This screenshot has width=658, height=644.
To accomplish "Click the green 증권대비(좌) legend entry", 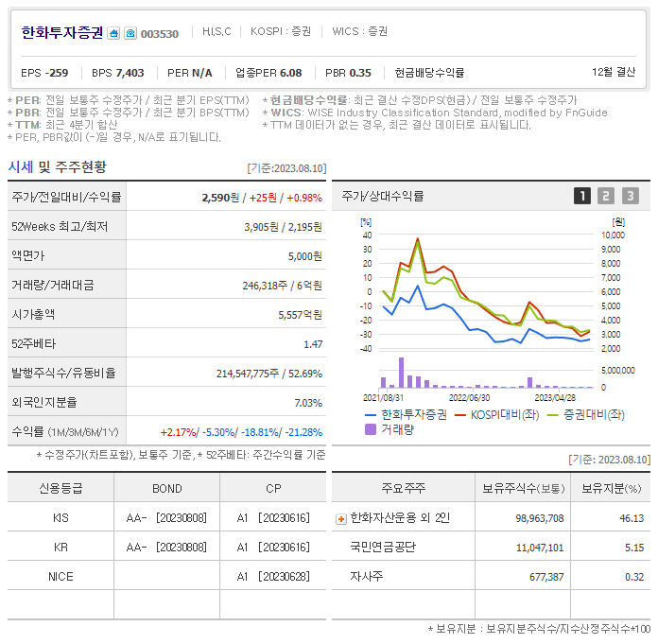I will click(x=586, y=415).
